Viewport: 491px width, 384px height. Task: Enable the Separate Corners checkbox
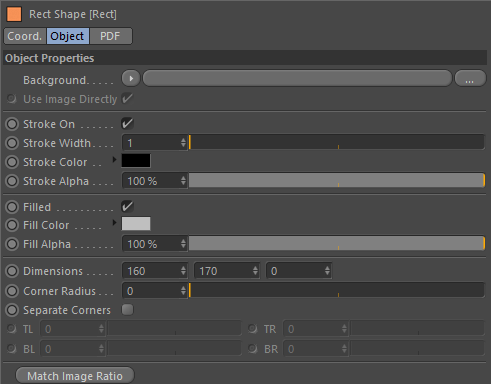[x=127, y=310]
